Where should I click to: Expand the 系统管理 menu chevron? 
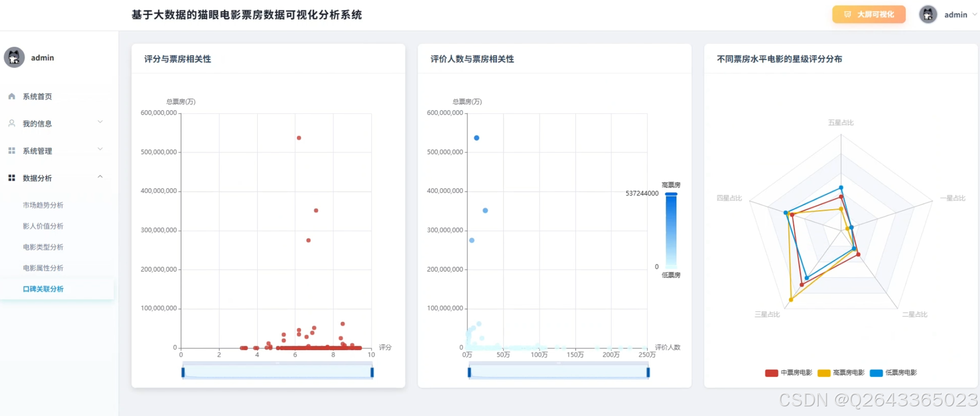point(100,149)
